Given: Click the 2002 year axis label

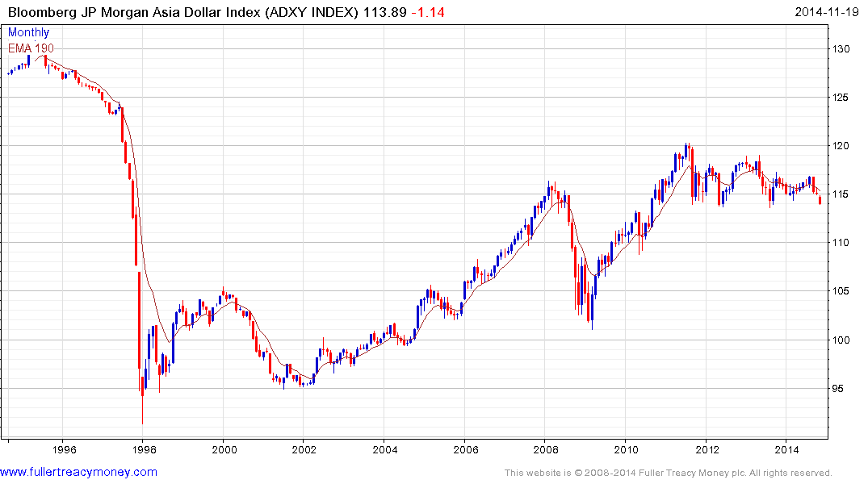Looking at the screenshot, I should tap(304, 449).
